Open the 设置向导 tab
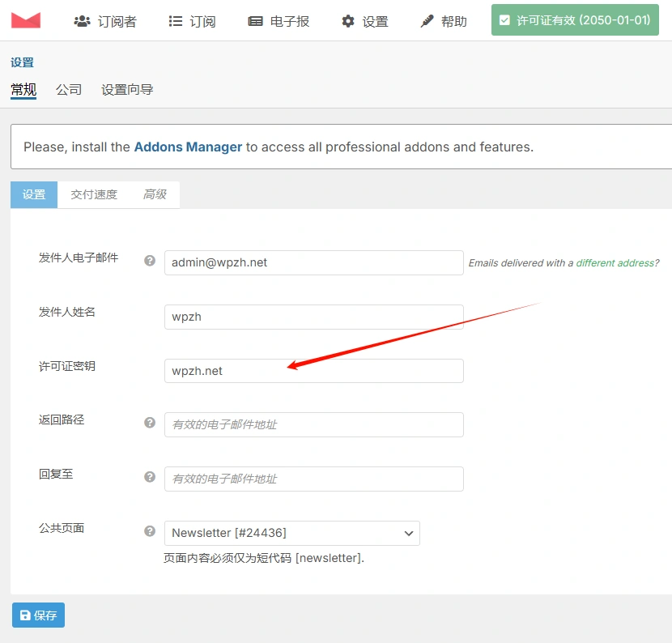 point(127,90)
